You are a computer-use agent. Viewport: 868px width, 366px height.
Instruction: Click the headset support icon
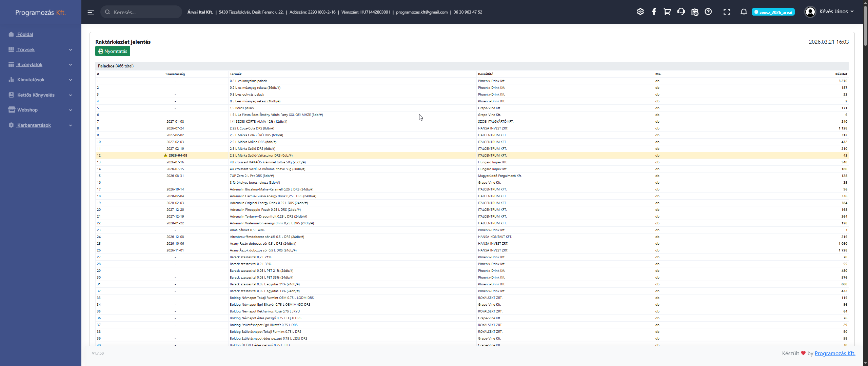tap(681, 12)
